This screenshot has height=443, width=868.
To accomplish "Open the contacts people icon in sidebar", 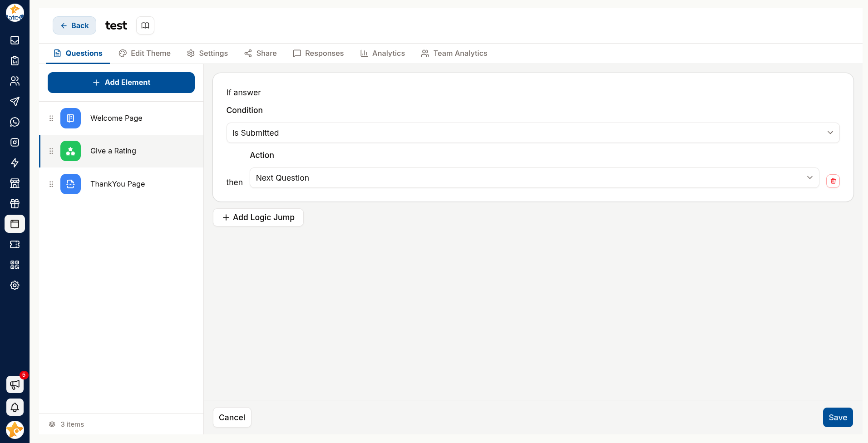I will tap(15, 81).
